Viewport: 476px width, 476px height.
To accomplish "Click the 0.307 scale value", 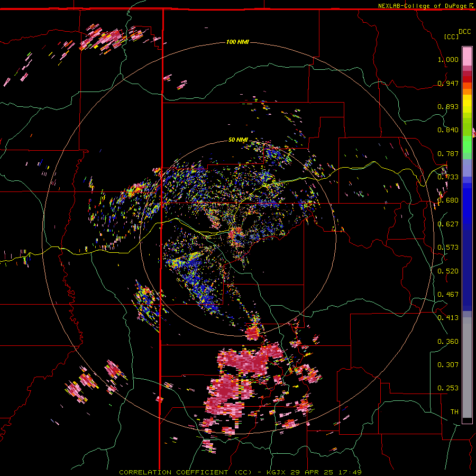I will (448, 364).
